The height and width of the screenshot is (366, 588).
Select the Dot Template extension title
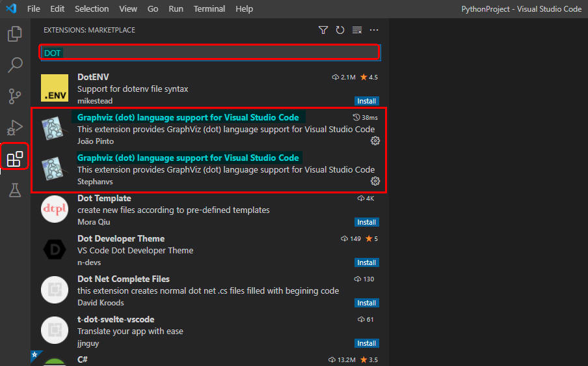[x=104, y=198]
